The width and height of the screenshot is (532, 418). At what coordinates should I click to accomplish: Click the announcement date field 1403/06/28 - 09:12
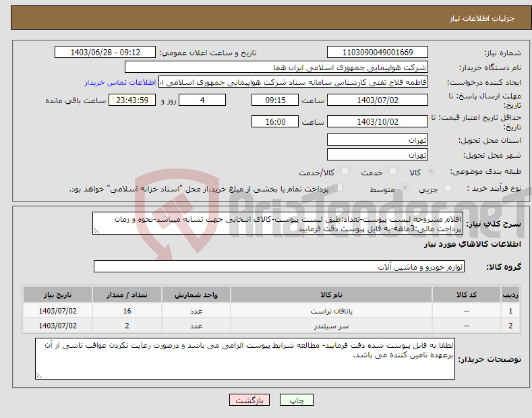pyautogui.click(x=105, y=53)
